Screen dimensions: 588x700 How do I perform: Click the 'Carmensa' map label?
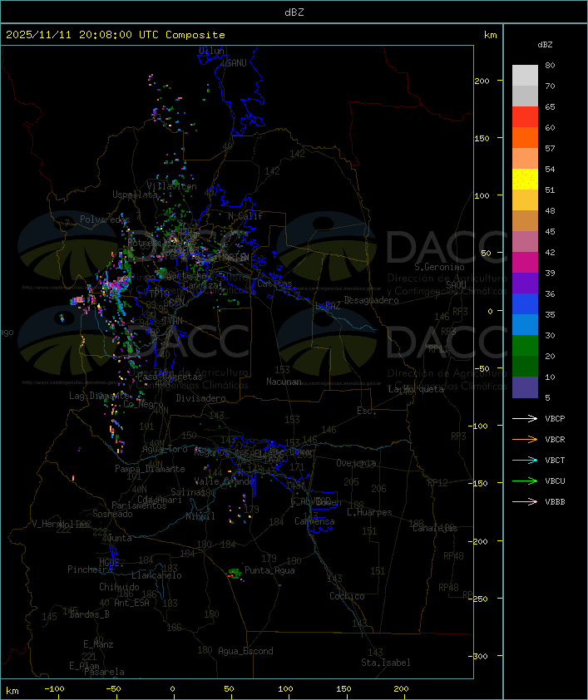coord(314,521)
